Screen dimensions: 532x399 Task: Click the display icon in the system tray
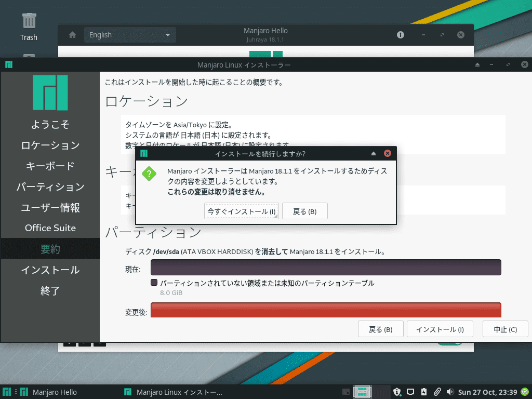(x=410, y=392)
